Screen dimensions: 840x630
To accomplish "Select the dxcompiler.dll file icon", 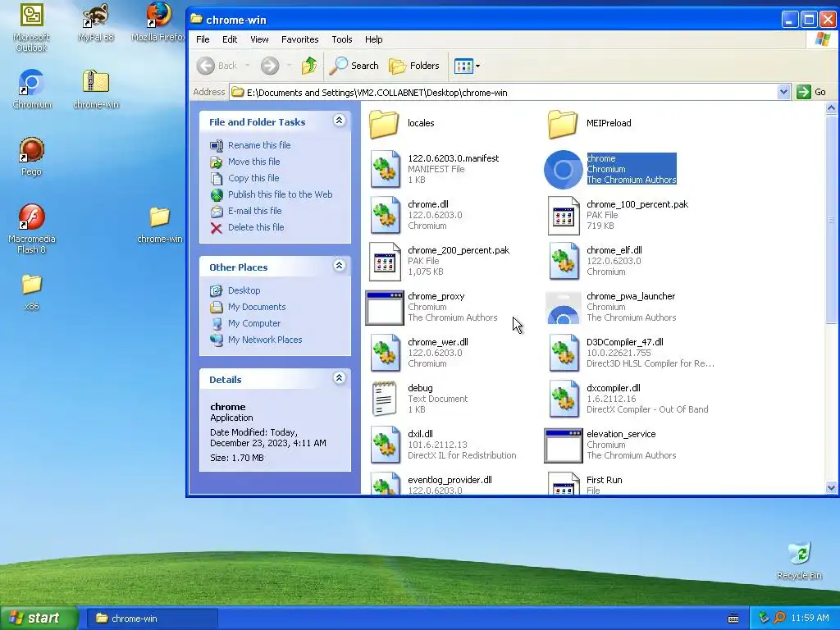I will [x=563, y=399].
